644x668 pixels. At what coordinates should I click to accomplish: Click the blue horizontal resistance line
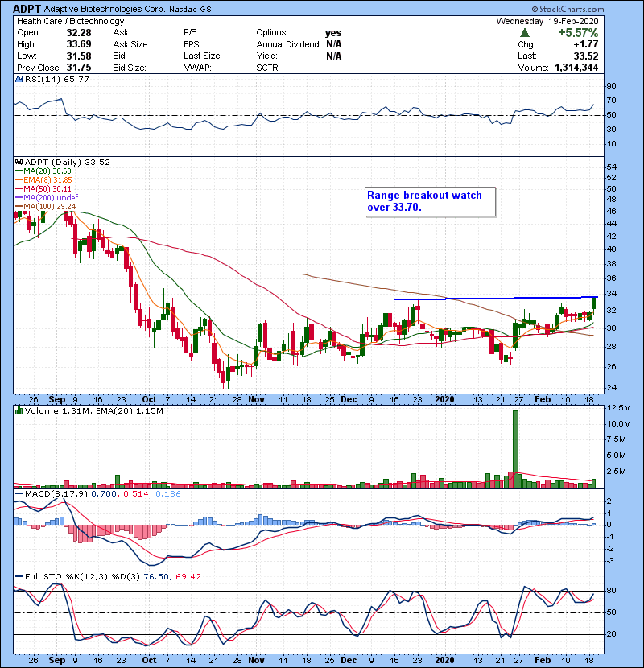[x=496, y=299]
